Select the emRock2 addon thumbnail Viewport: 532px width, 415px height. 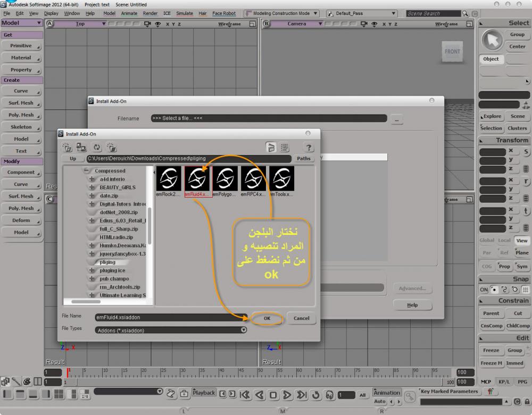(169, 181)
